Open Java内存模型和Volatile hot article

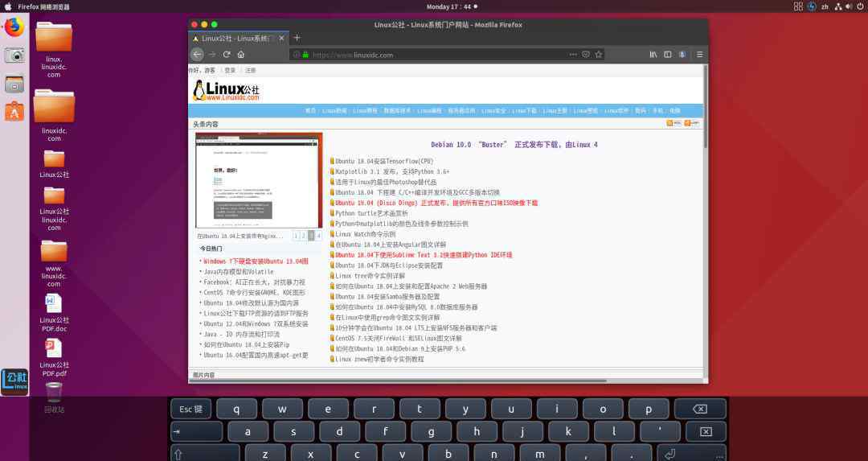[x=239, y=271]
